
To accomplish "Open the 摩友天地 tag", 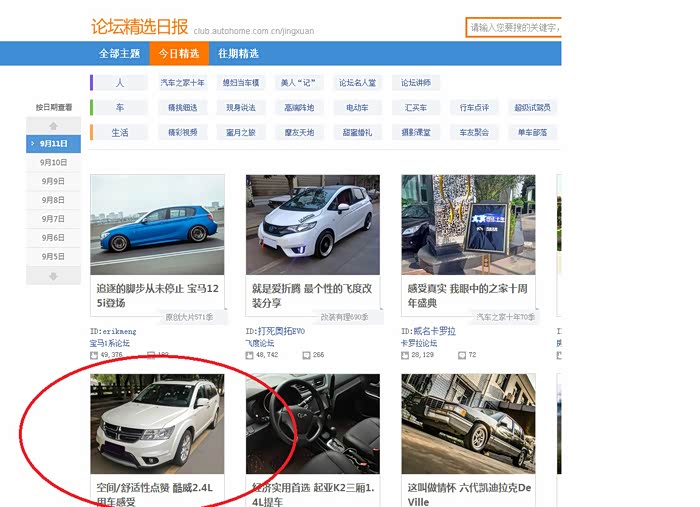I will 299,133.
